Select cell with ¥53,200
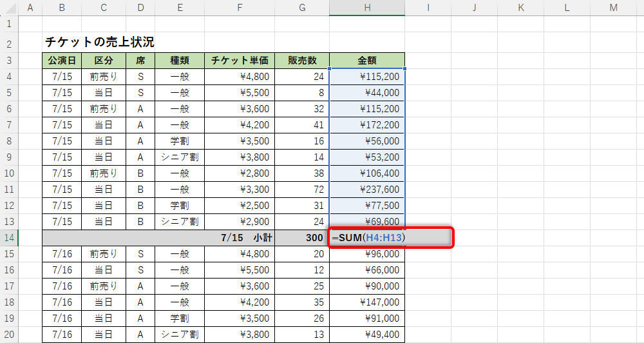This screenshot has height=343, width=644. tap(367, 157)
